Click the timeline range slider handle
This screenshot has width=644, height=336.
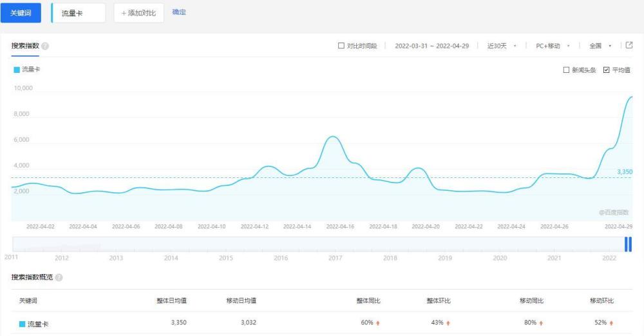coord(628,244)
